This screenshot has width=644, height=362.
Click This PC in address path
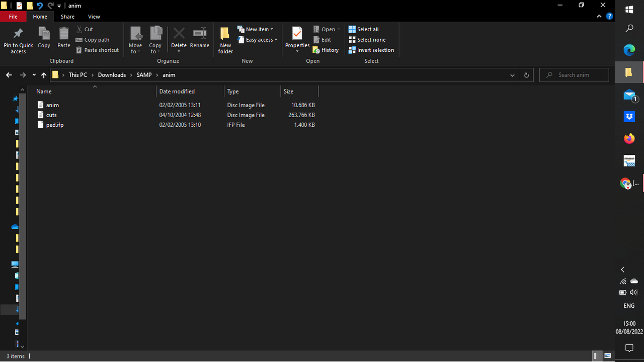click(78, 75)
